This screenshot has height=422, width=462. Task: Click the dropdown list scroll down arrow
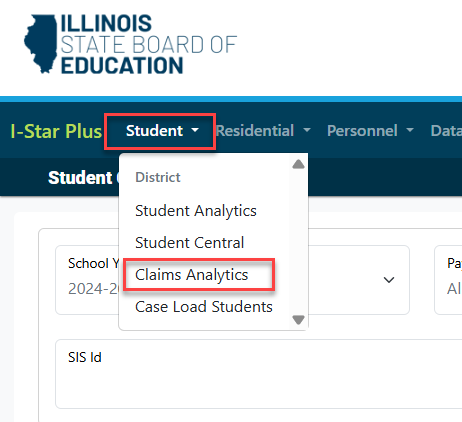pyautogui.click(x=298, y=320)
